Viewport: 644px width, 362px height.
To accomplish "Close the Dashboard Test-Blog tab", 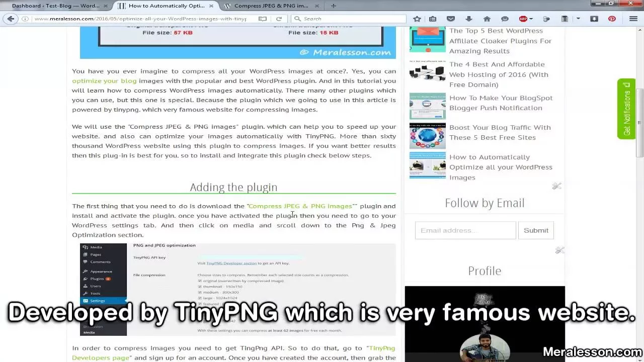I will point(106,6).
